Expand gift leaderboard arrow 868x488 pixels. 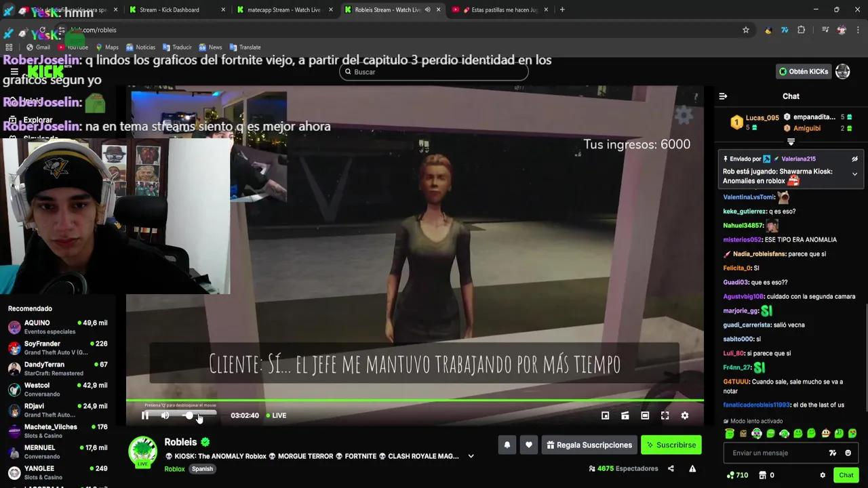[791, 142]
